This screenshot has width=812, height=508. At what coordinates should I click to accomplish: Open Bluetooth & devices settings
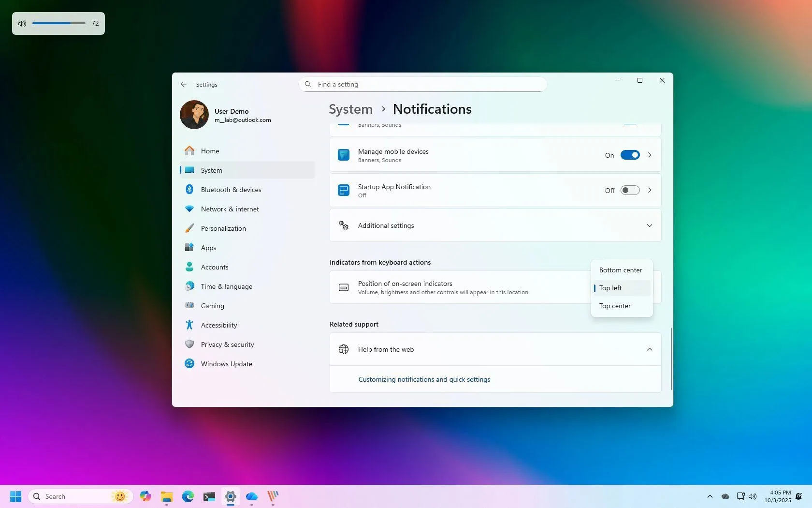coord(231,189)
